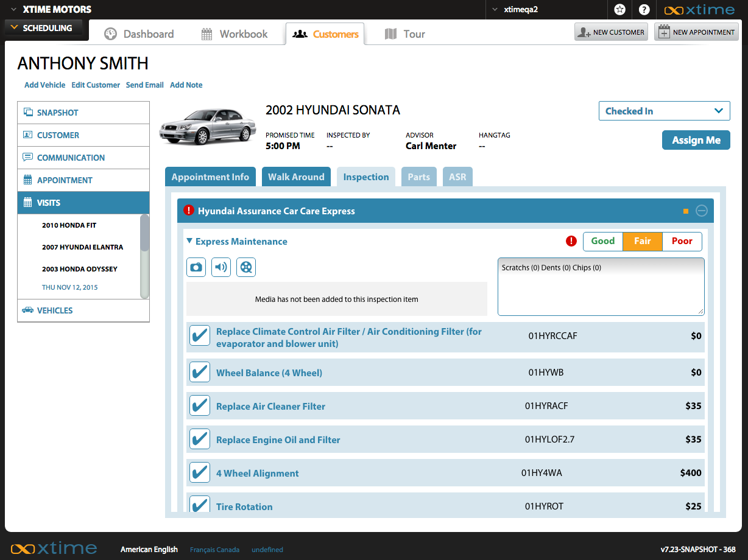This screenshot has height=560, width=748.
Task: Add a photo with the camera icon
Action: tap(196, 267)
